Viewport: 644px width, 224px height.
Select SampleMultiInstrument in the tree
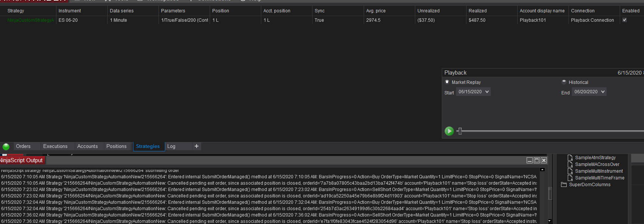tap(599, 171)
